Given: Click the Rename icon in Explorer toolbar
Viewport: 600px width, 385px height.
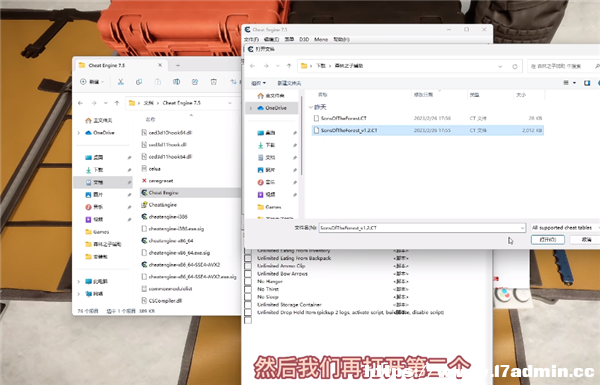Looking at the screenshot, I should click(176, 82).
